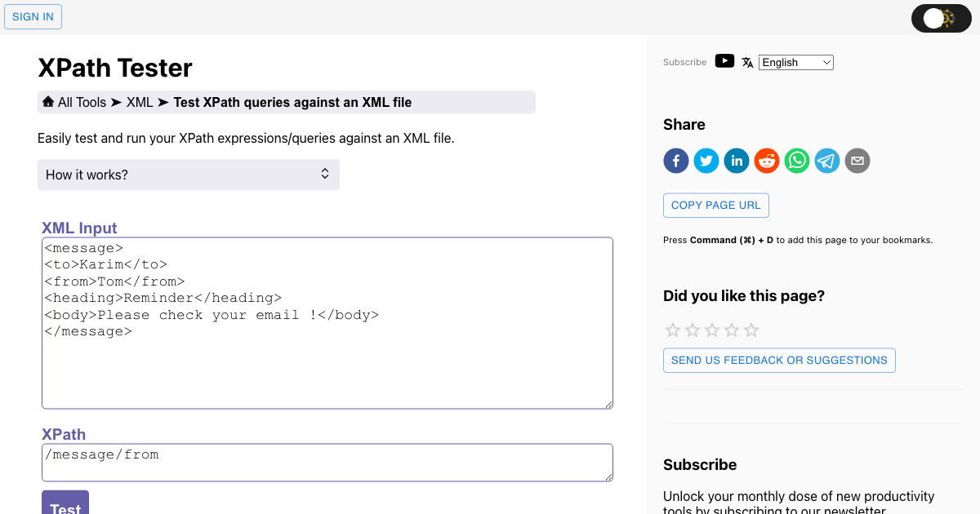
Task: Select the first rating star
Action: pyautogui.click(x=672, y=330)
